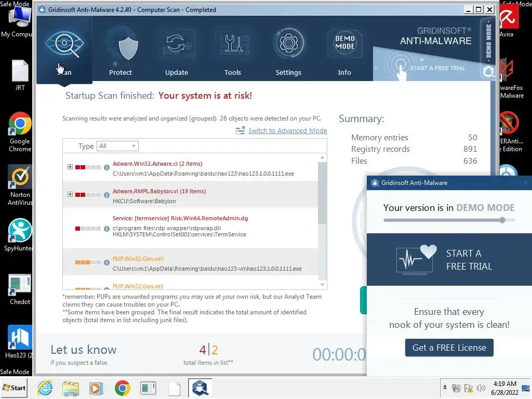Switch to Advanced Mode link
Viewport: 532px width, 399px height.
(287, 130)
